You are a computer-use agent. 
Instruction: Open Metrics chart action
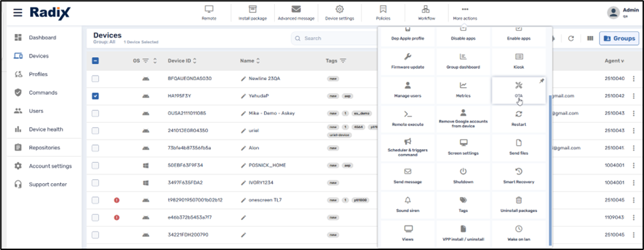coord(463,90)
